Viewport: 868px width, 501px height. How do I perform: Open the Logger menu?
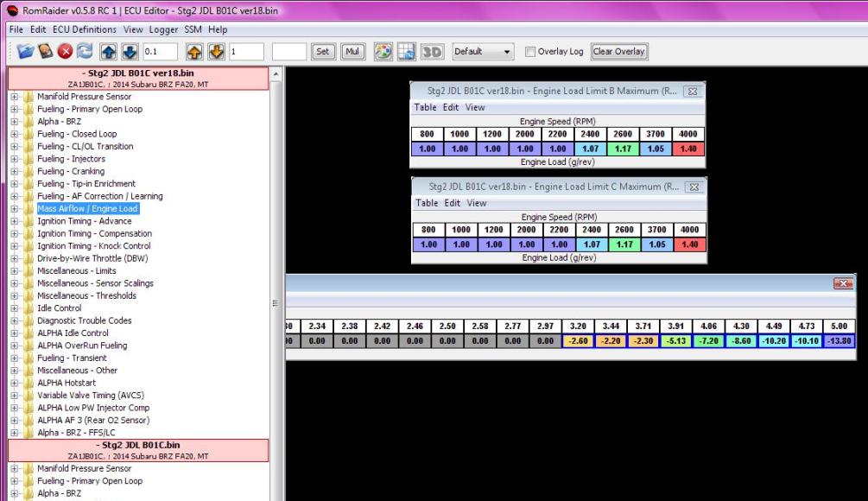tap(162, 29)
